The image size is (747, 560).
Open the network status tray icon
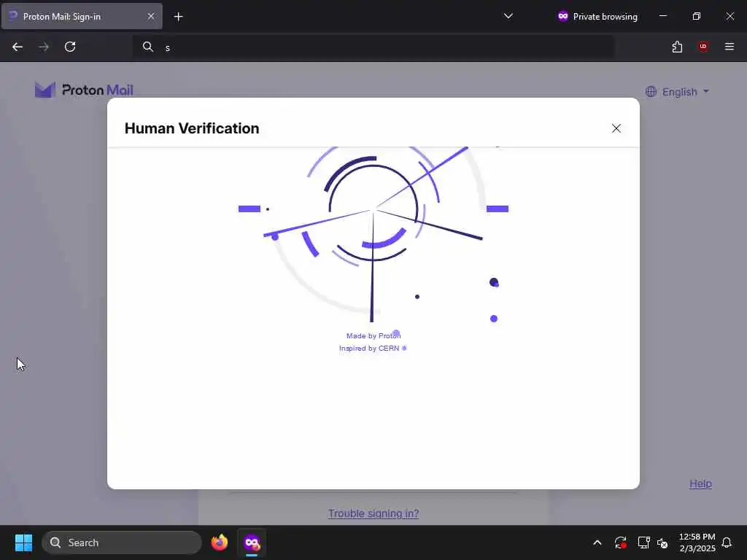(643, 542)
